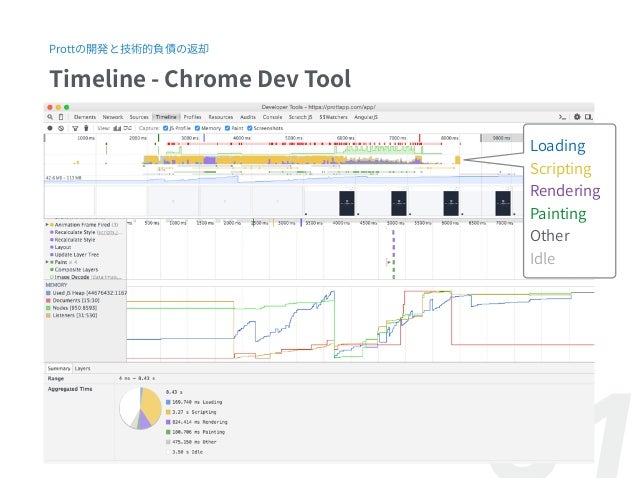
Task: Clear the timeline recording
Action: pos(61,128)
